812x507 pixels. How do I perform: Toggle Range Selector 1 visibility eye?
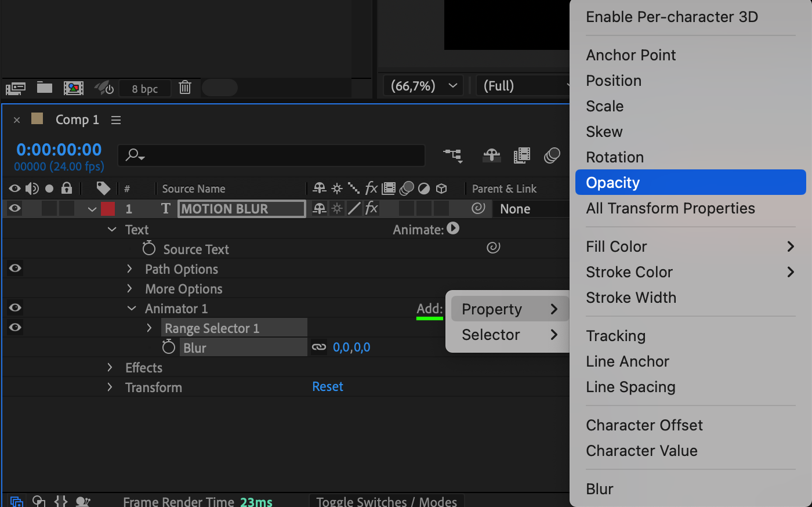point(15,328)
